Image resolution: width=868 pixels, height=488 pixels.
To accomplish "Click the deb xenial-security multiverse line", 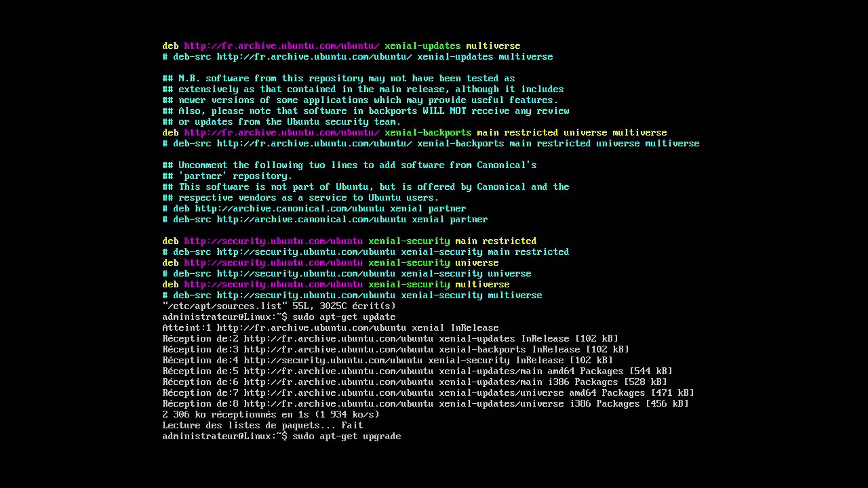I will pyautogui.click(x=336, y=285).
